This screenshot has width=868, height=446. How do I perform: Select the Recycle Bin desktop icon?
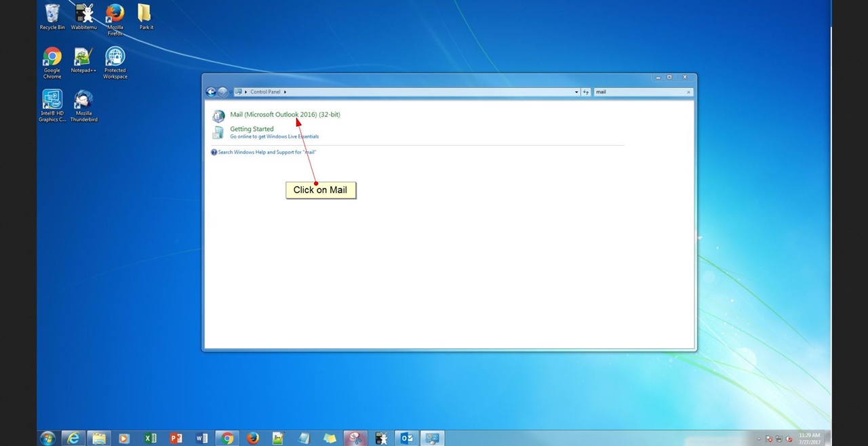tap(52, 17)
